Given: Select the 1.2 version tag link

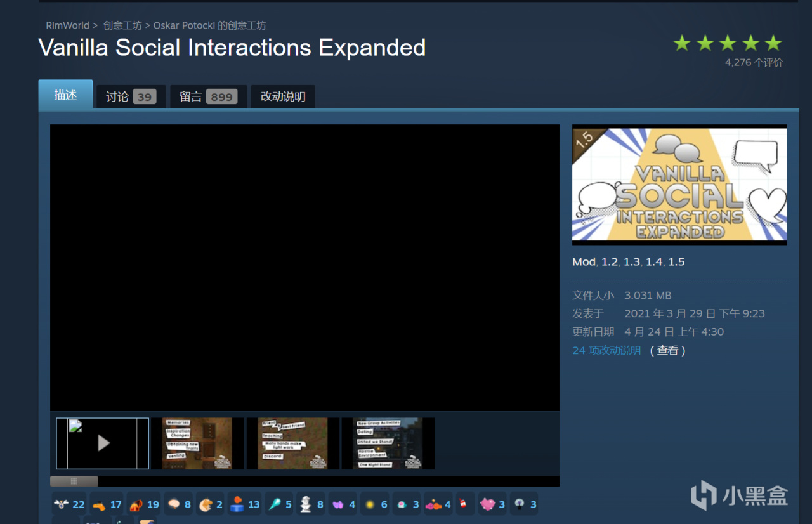Looking at the screenshot, I should point(609,262).
